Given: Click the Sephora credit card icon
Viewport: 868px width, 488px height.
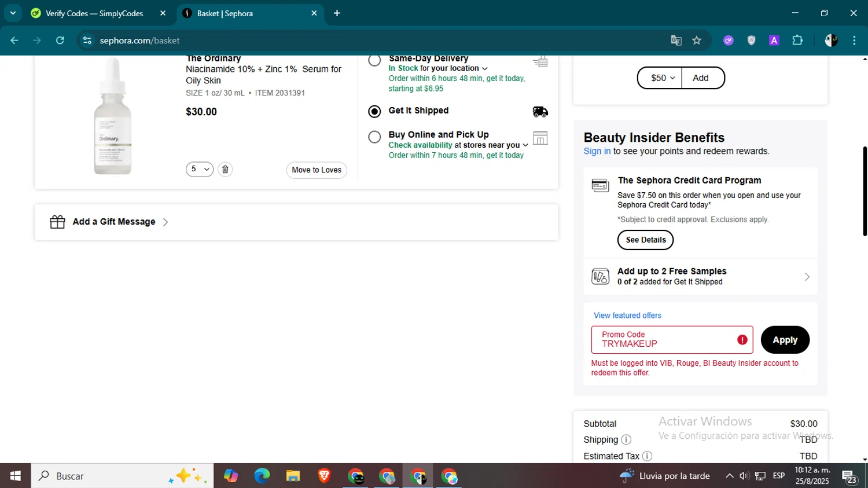Looking at the screenshot, I should click(600, 185).
